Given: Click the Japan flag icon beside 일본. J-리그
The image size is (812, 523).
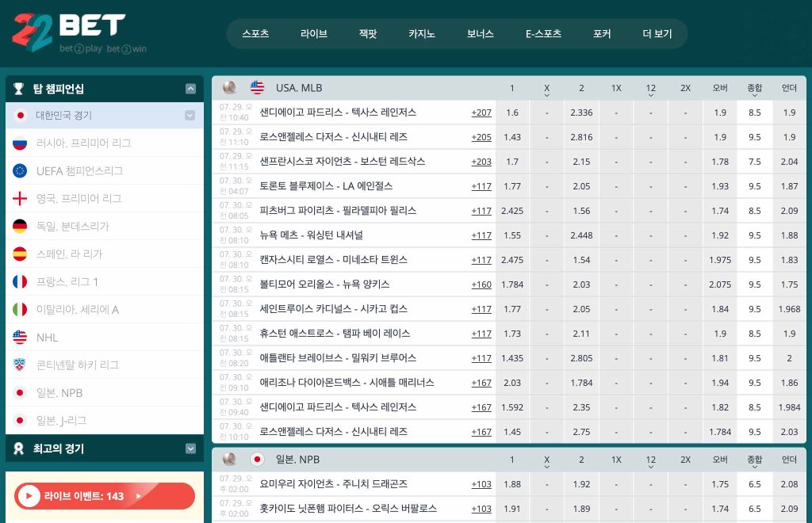Looking at the screenshot, I should point(20,421).
